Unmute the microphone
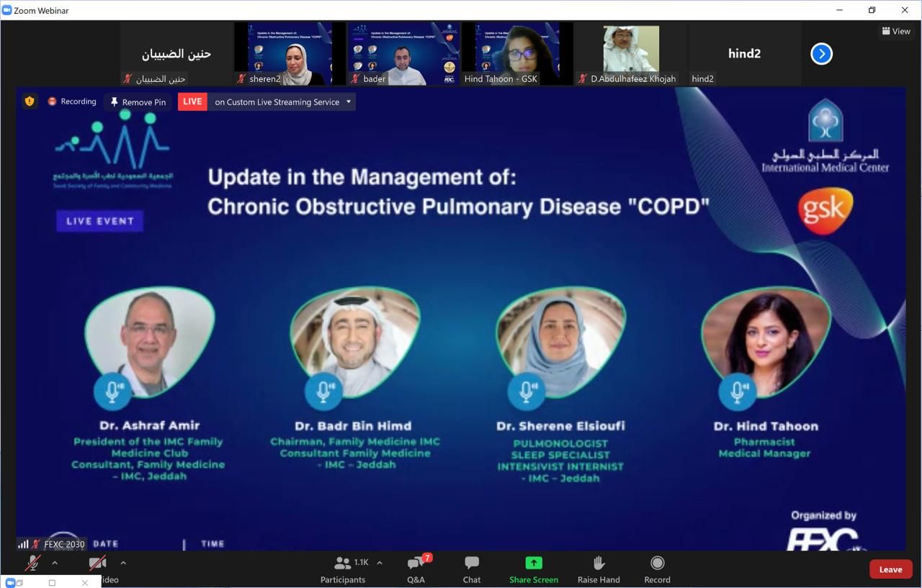Viewport: 922px width, 588px height. coord(33,564)
